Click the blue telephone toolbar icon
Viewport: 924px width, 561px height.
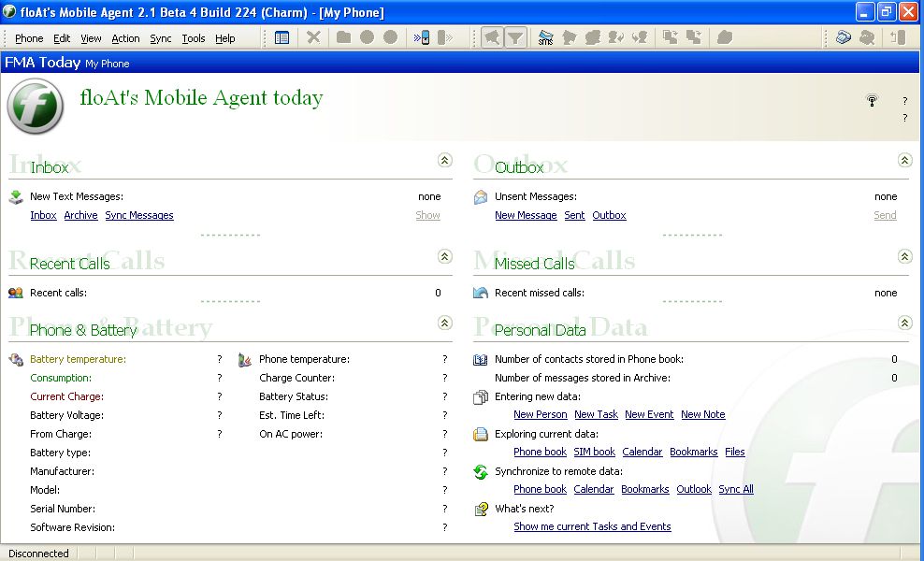(844, 37)
